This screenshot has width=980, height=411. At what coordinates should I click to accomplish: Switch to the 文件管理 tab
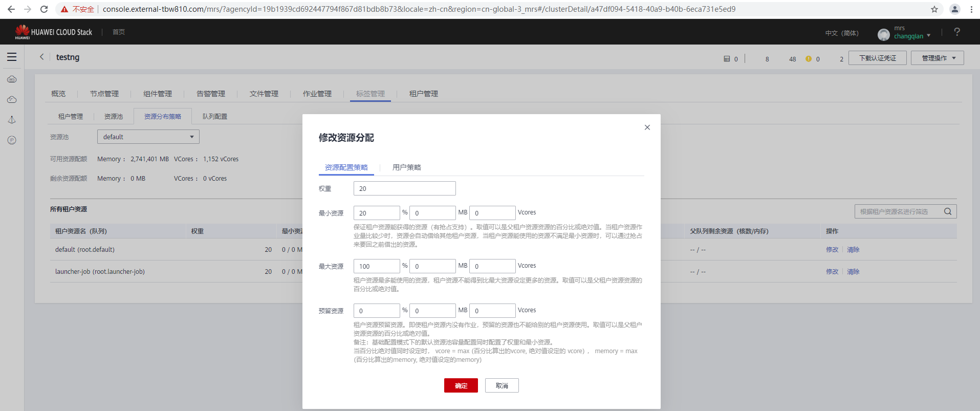(264, 94)
